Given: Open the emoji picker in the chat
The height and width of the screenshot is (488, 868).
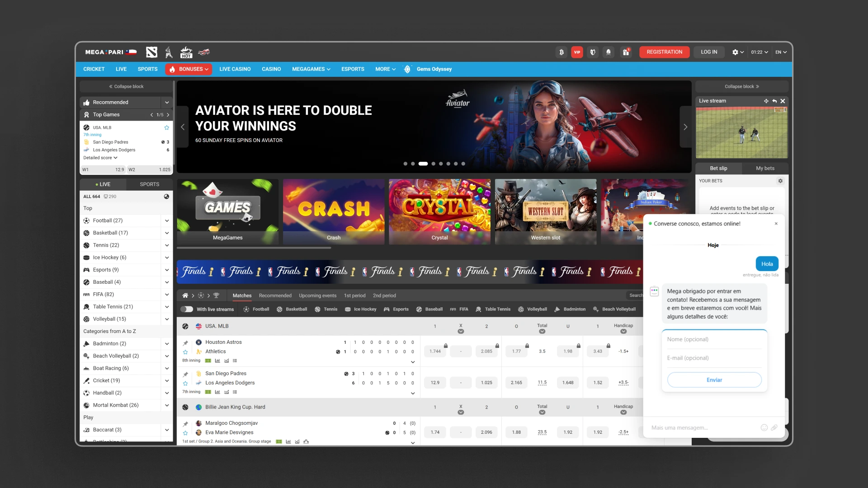Looking at the screenshot, I should 764,427.
